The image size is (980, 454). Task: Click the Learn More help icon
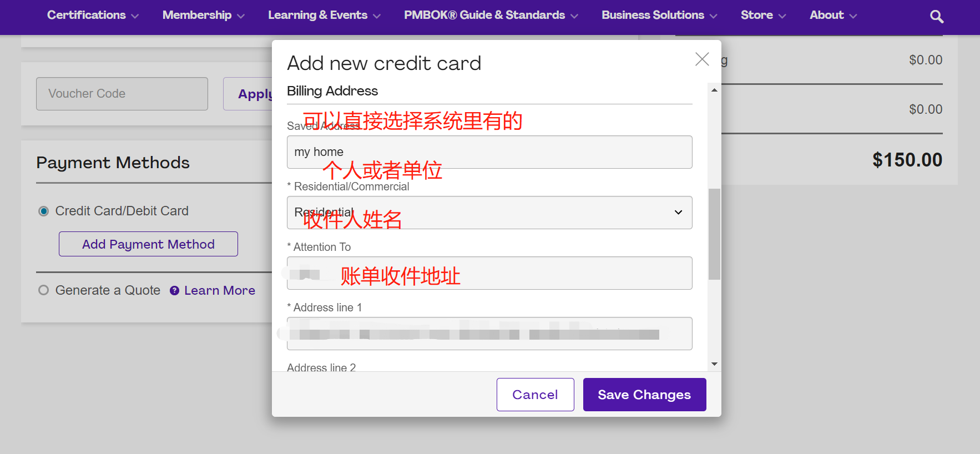[174, 290]
